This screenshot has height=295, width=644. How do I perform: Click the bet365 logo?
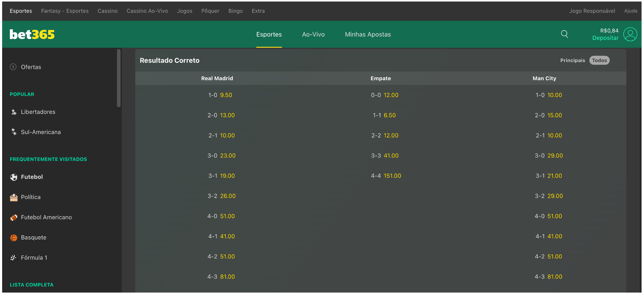[32, 34]
